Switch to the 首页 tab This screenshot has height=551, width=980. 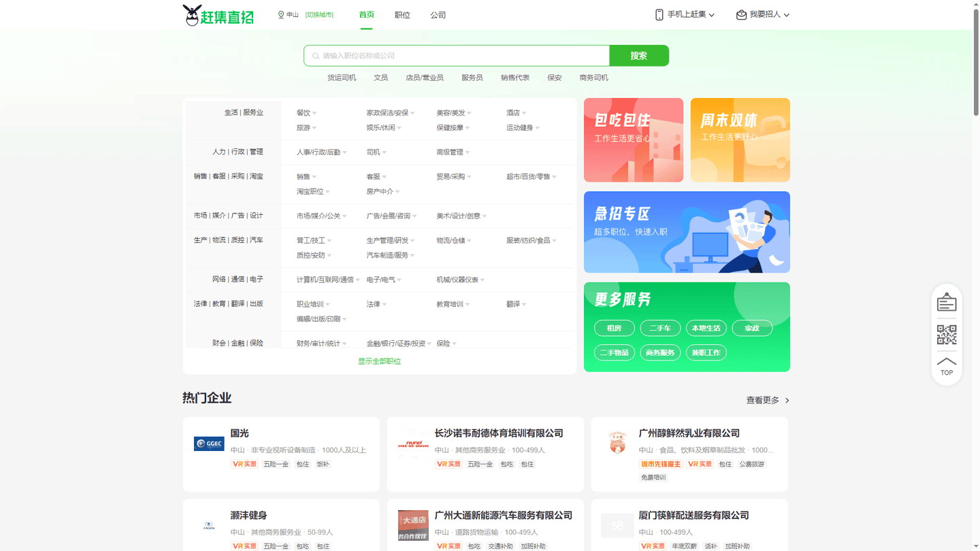tap(367, 15)
